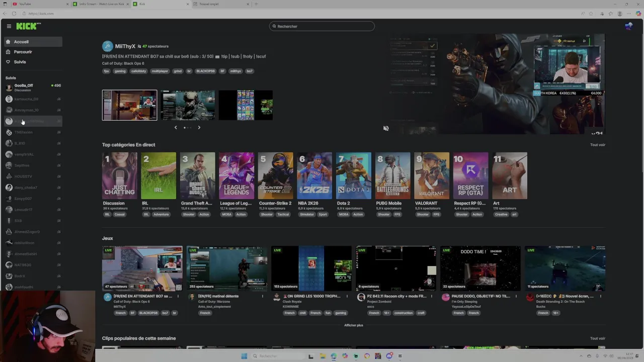Open the Accueil home page
The image size is (644, 362).
tap(33, 42)
